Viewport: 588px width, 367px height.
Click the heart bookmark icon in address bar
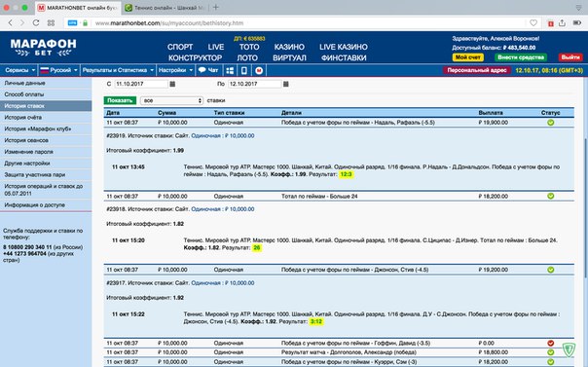533,22
